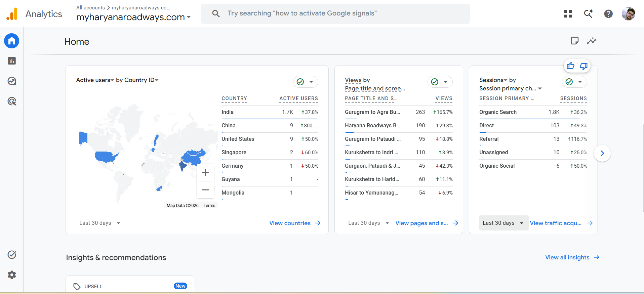Click the ACTIVE USERS column header
Viewport: 644px width, 294px height.
point(298,98)
